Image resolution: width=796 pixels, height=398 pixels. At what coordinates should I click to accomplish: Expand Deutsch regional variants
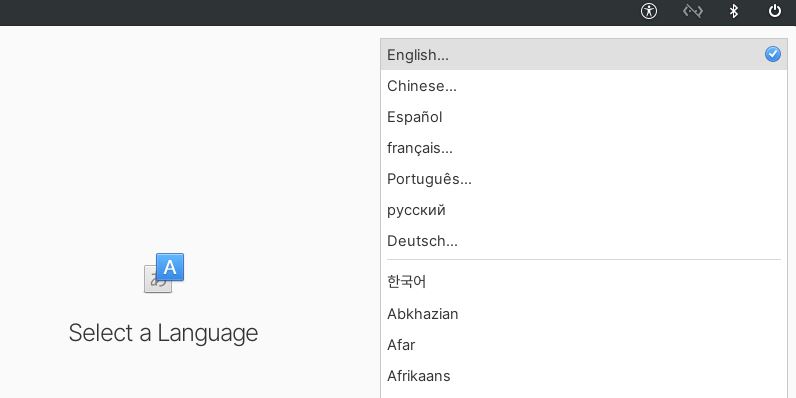click(x=584, y=241)
